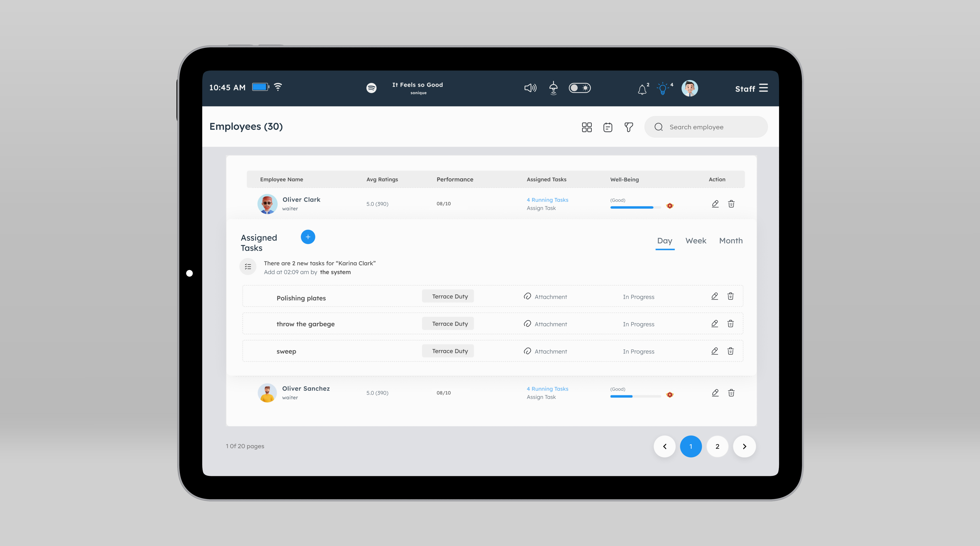Open the Spotify music icon

click(x=371, y=88)
